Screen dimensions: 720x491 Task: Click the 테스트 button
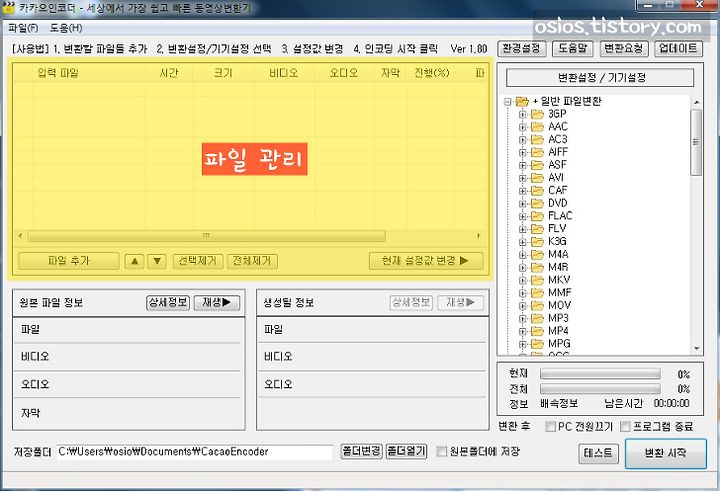pyautogui.click(x=598, y=453)
